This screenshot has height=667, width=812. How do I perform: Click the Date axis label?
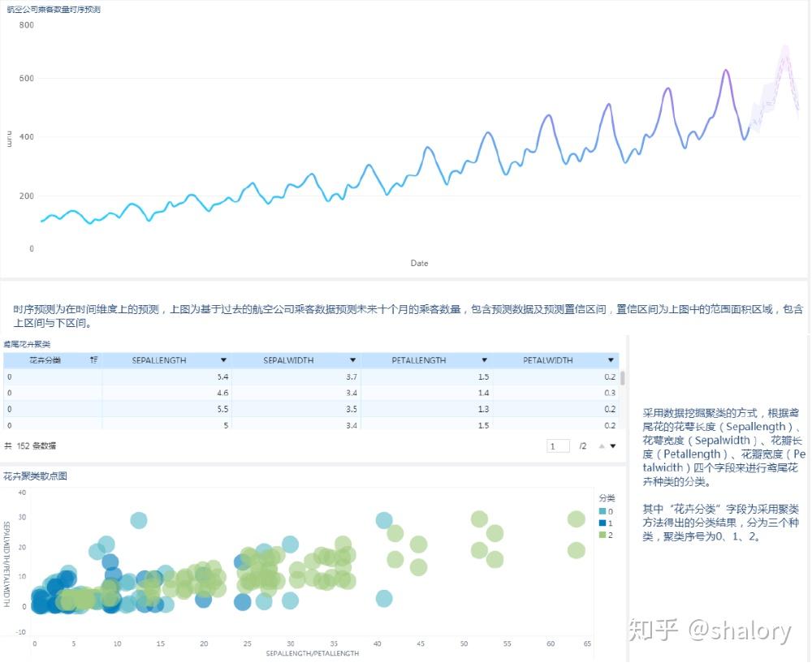click(419, 263)
